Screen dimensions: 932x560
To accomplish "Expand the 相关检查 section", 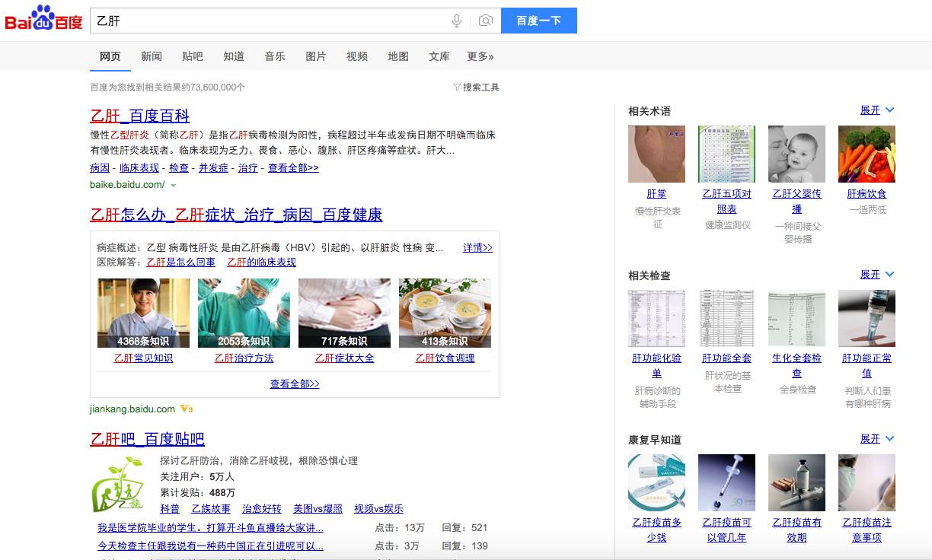I will coord(877,275).
